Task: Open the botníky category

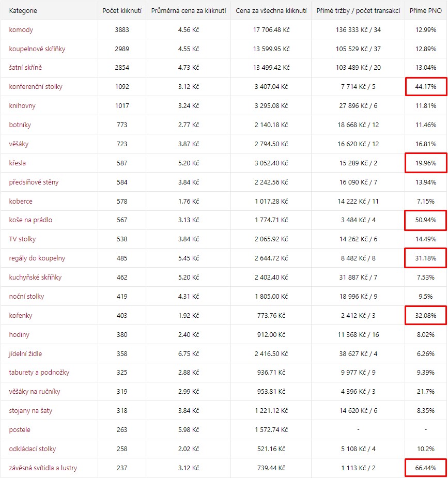Action: [x=20, y=125]
